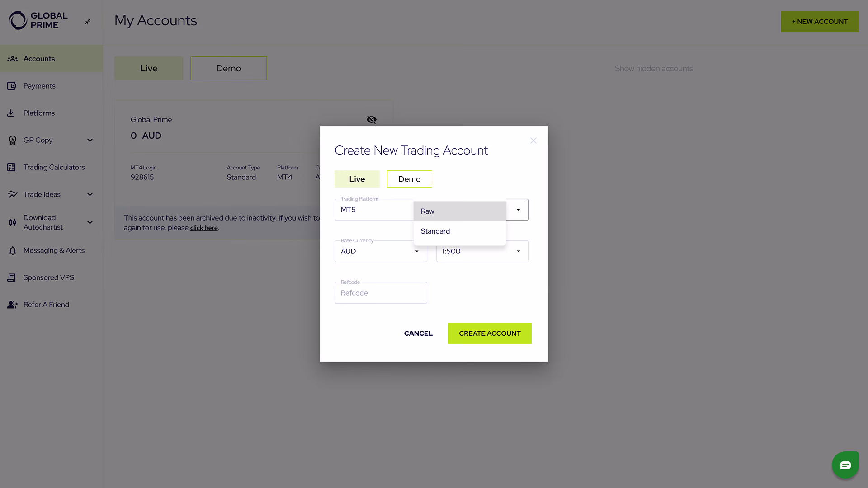Click the Trading Calculators icon
The image size is (868, 488).
click(x=12, y=167)
